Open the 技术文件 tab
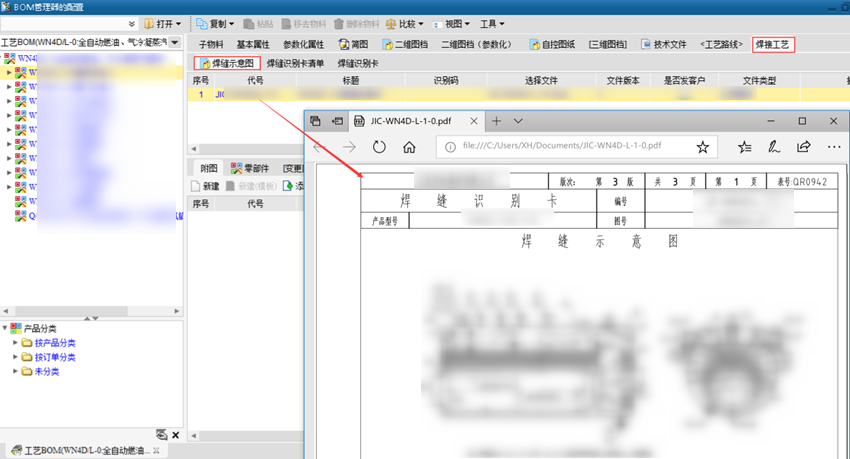Image resolution: width=850 pixels, height=459 pixels. pos(664,44)
